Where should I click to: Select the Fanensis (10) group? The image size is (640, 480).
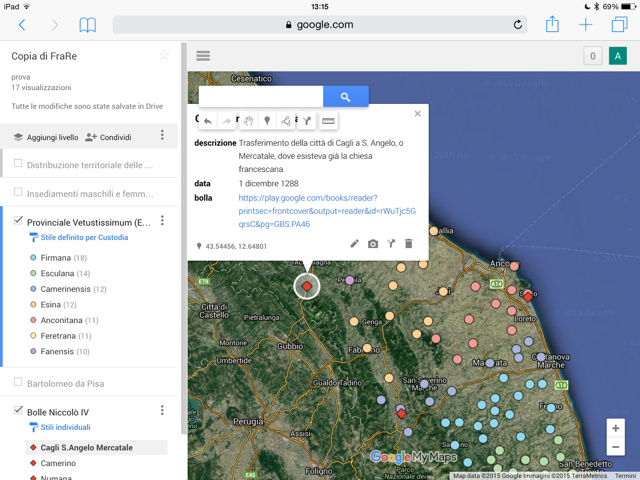coord(60,351)
